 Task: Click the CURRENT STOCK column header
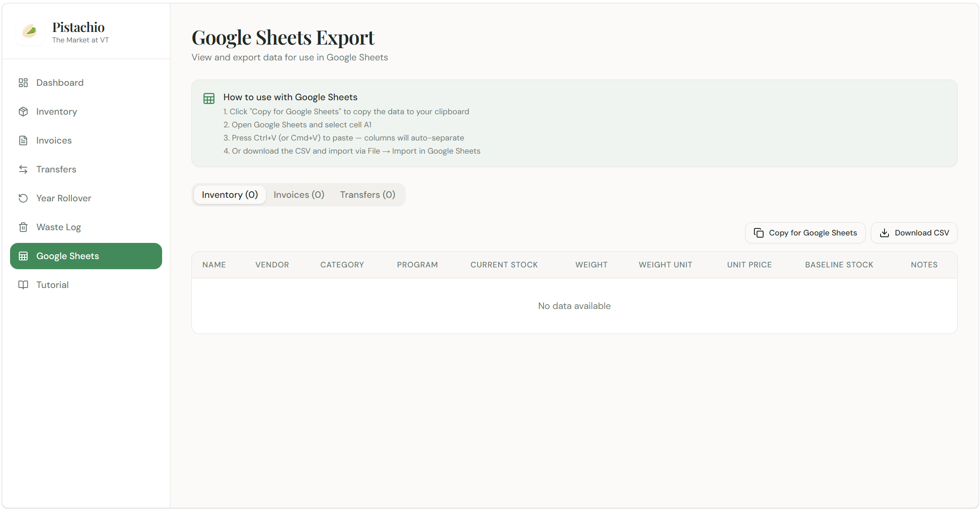(x=504, y=265)
